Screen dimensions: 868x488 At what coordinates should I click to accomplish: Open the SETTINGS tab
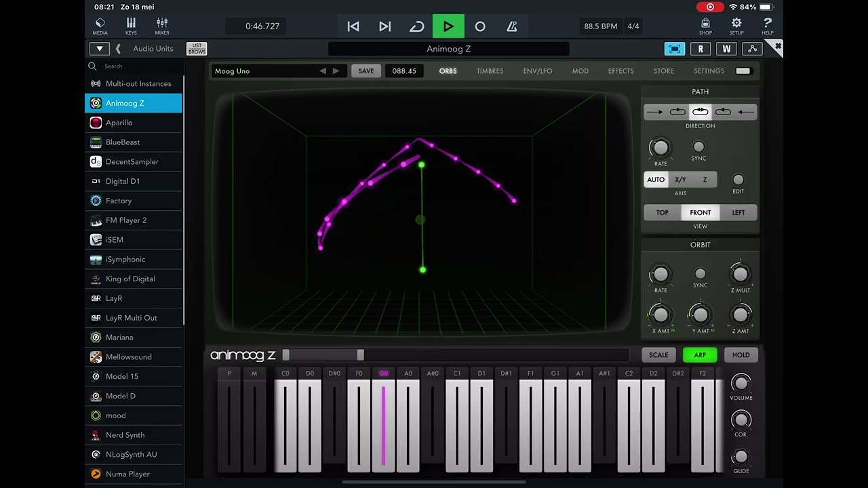point(709,71)
